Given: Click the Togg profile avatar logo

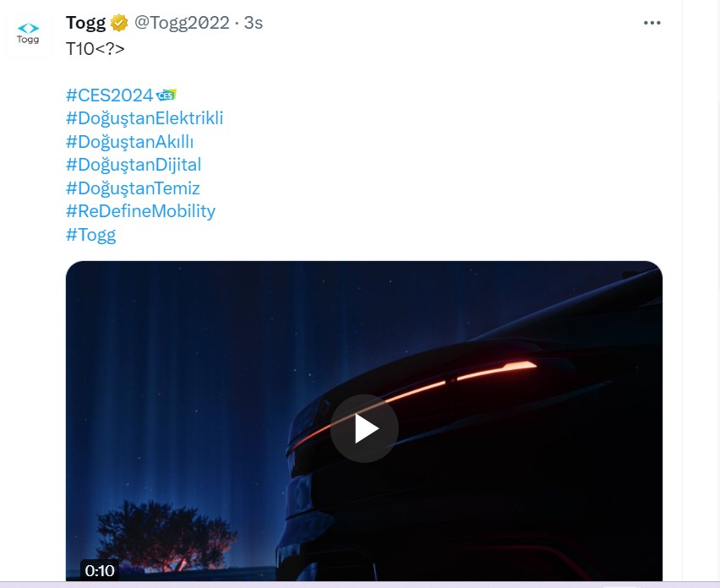Looking at the screenshot, I should pyautogui.click(x=29, y=33).
